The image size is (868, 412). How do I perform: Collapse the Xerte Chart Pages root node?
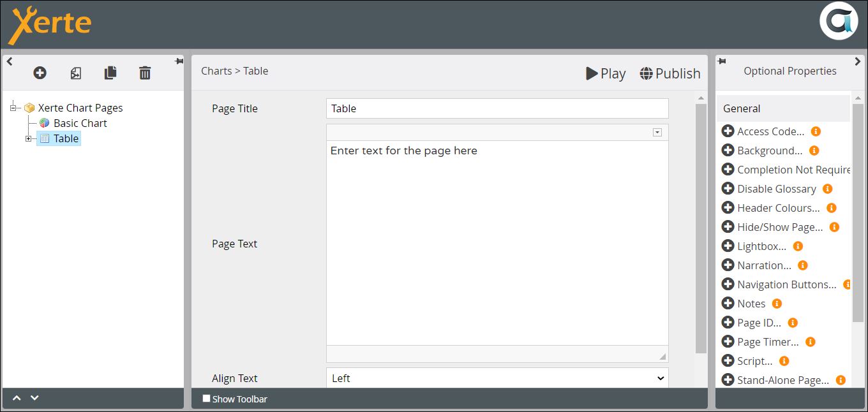tap(13, 108)
